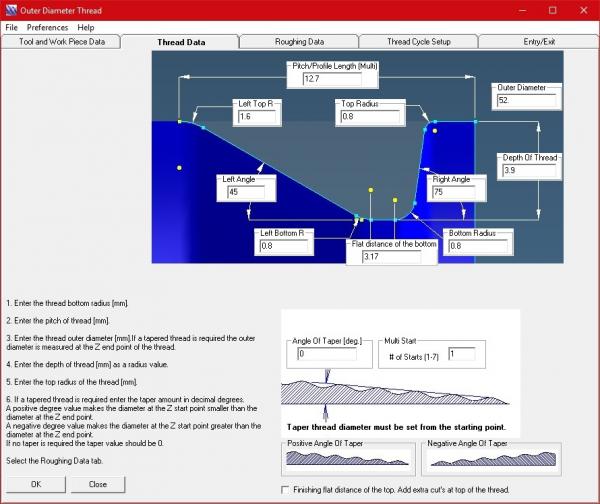Open the File menu
The image size is (600, 504).
[x=12, y=27]
